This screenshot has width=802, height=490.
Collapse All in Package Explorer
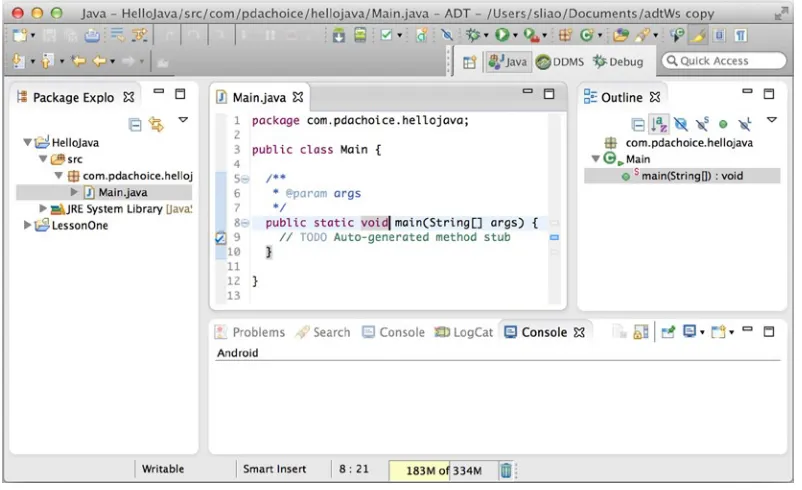135,124
